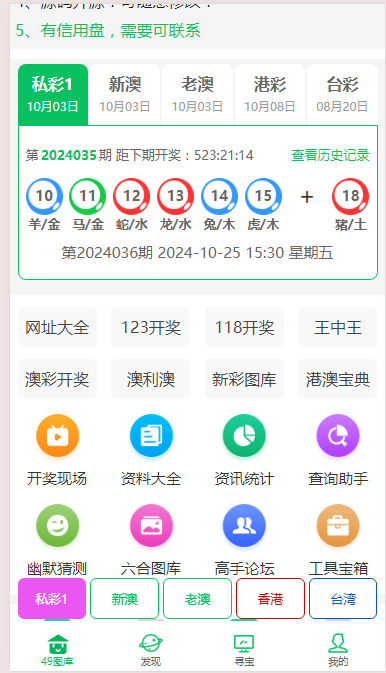Click the 蛇/水 zodiac label
The image size is (386, 673).
(132, 224)
